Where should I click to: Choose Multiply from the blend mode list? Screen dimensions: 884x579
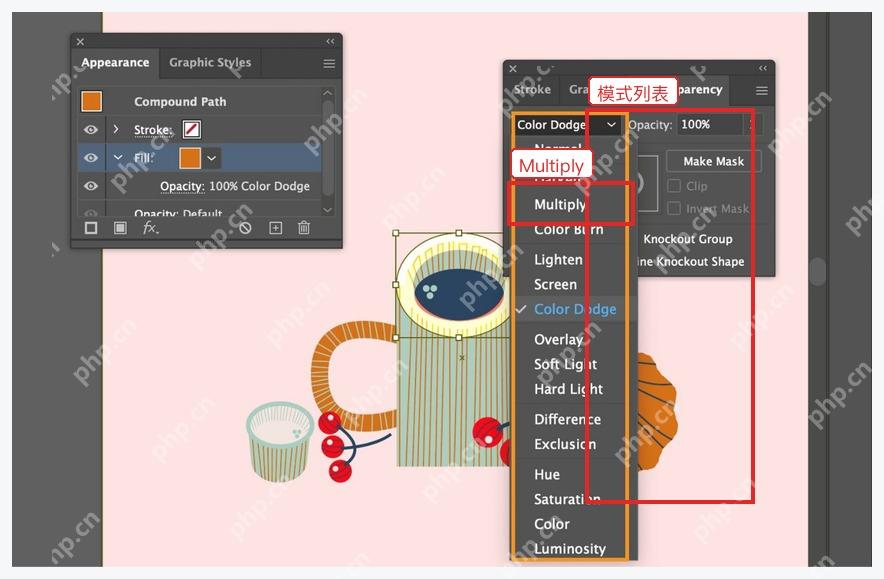[x=560, y=204]
